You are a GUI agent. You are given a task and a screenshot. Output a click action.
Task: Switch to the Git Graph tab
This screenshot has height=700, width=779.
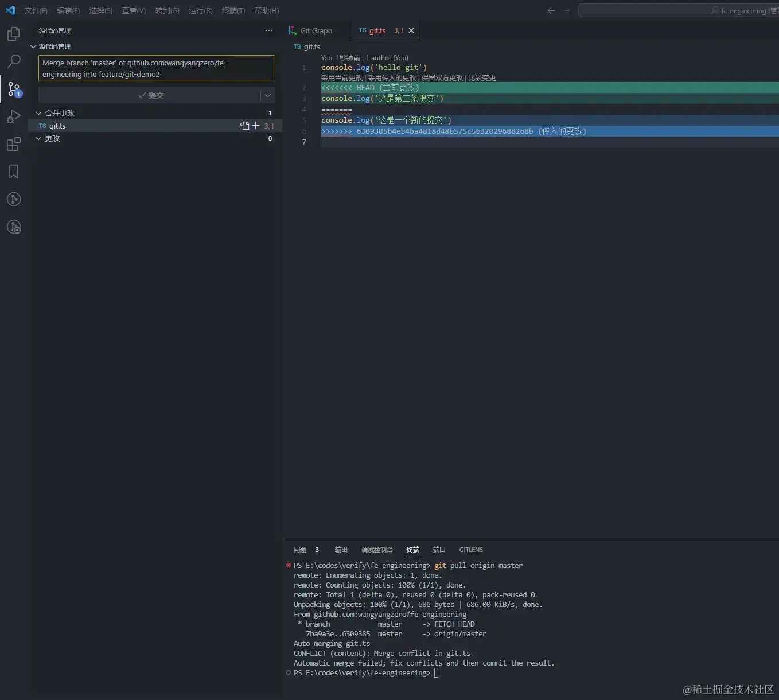[x=316, y=30]
